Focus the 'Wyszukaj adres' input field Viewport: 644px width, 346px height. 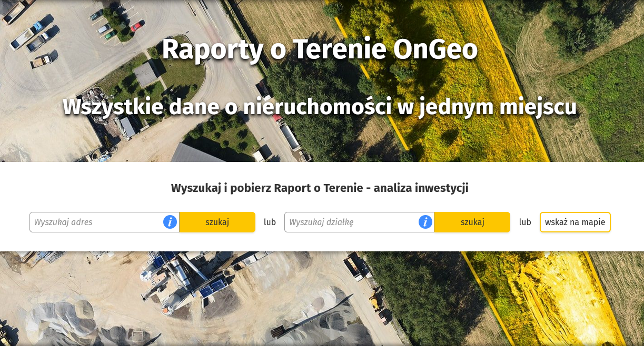point(96,222)
